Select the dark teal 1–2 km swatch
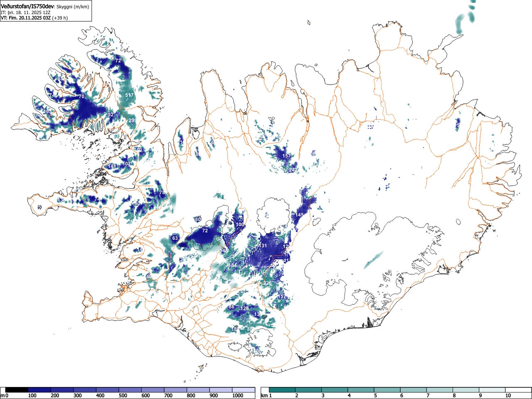The height and width of the screenshot is (399, 532). tap(282, 390)
